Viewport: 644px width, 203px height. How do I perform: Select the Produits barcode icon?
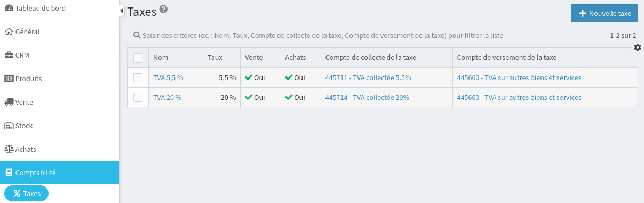click(9, 79)
